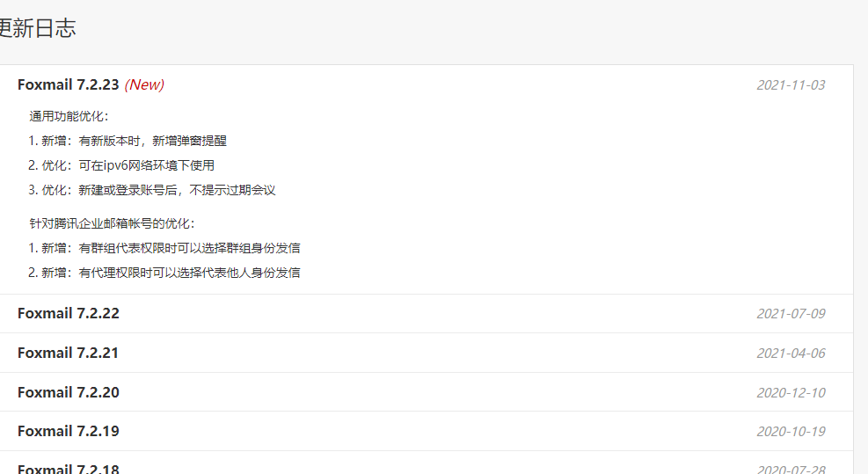
Task: Click the red (New) label
Action: 144,84
